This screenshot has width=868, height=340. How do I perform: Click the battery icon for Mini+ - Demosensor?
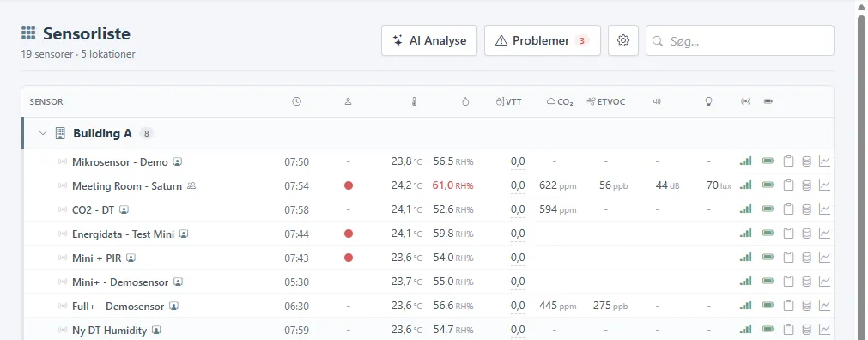(768, 282)
